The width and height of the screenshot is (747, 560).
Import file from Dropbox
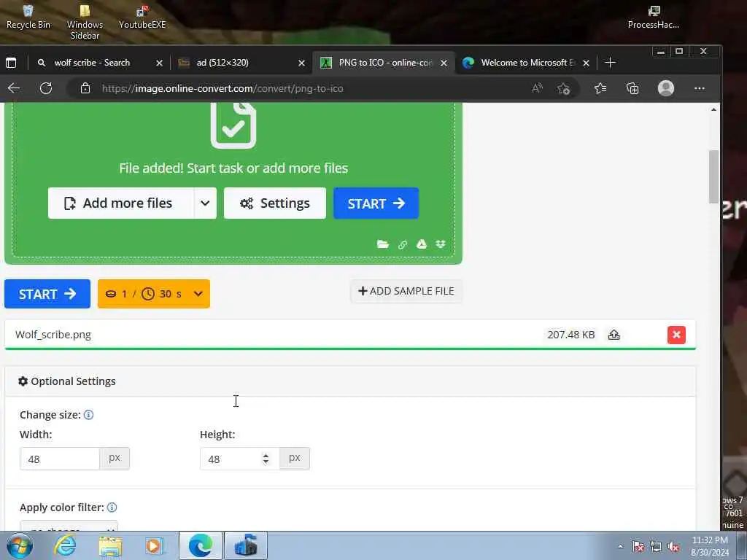441,244
